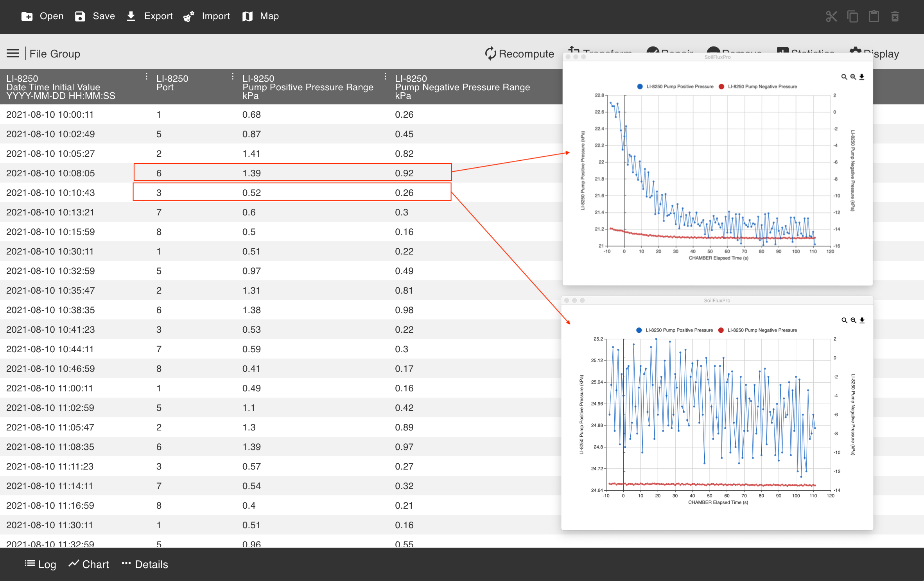Screen dimensions: 924x581
Task: Download the lower pressure chart image
Action: (862, 321)
